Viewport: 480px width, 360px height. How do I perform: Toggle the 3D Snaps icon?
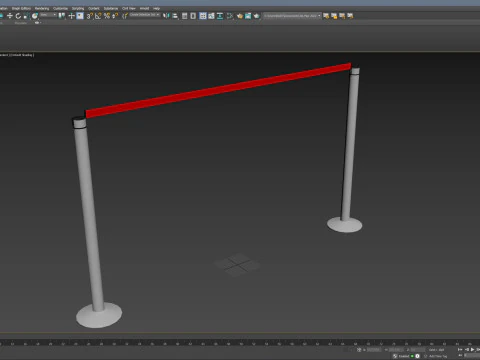coord(90,16)
